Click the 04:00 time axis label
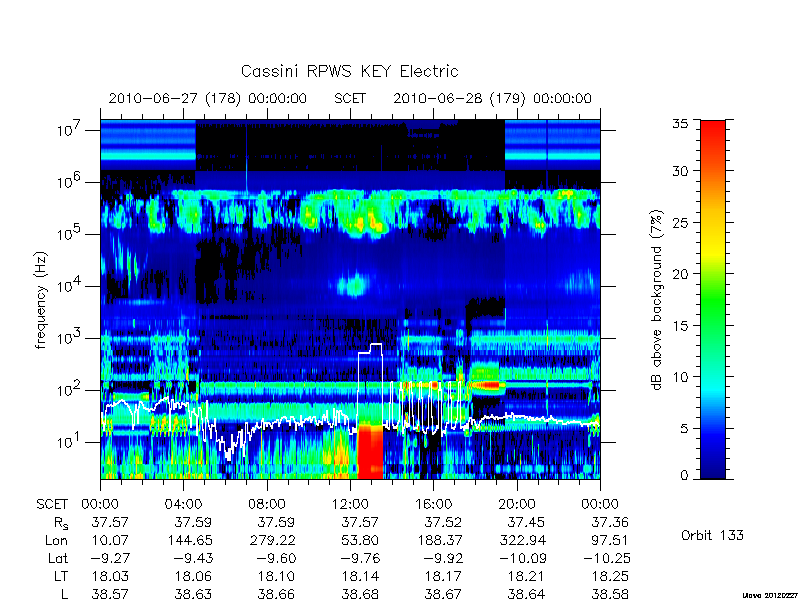Image resolution: width=800 pixels, height=600 pixels. (x=184, y=505)
